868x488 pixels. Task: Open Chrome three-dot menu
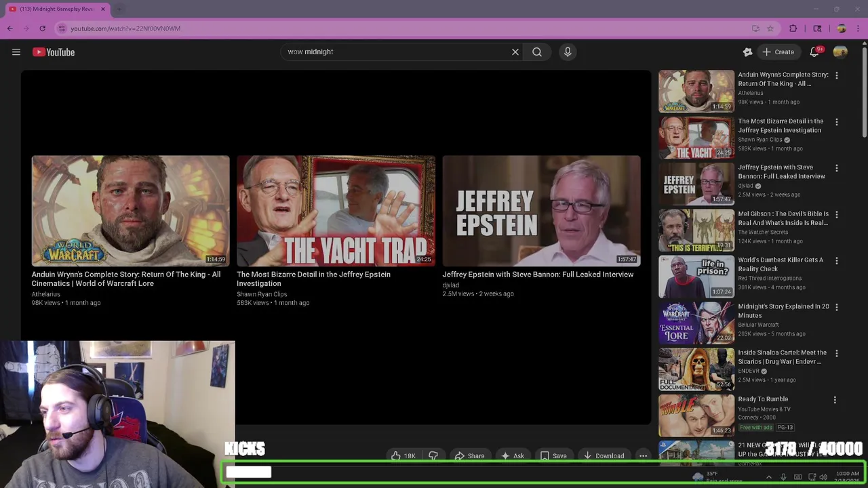pyautogui.click(x=859, y=28)
